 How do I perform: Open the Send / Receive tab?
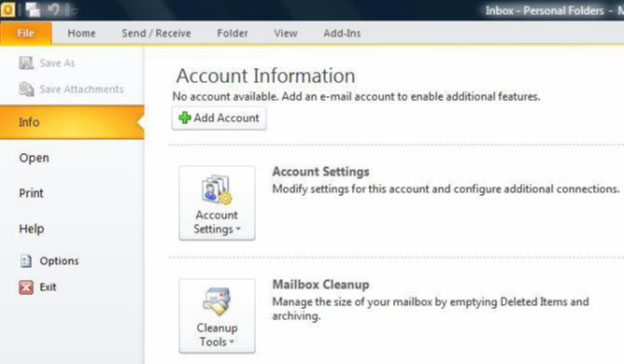pyautogui.click(x=156, y=33)
